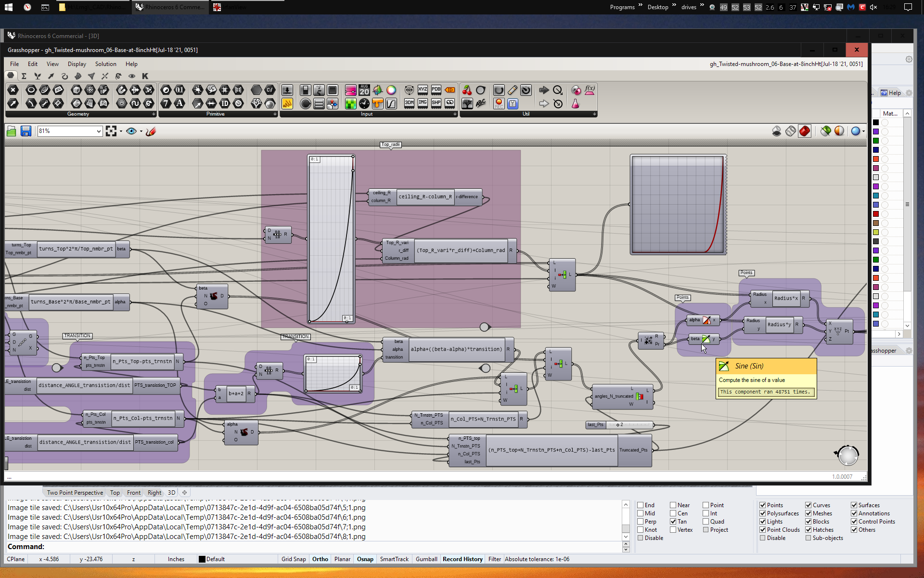Open the zoom extents dropdown arrow
The height and width of the screenshot is (578, 924).
(121, 131)
